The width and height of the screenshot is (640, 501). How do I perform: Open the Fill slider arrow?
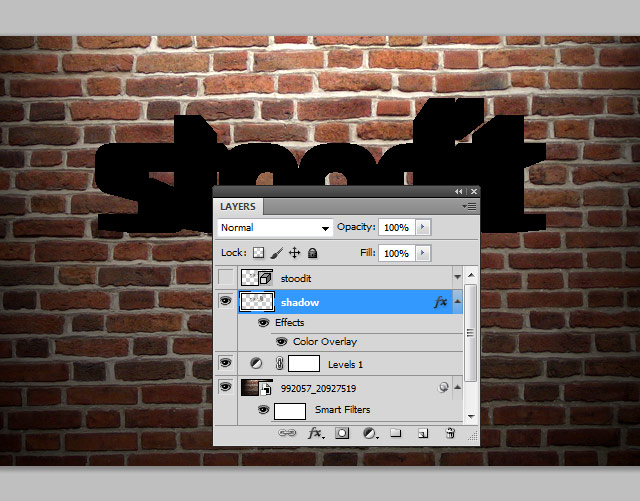tap(423, 253)
